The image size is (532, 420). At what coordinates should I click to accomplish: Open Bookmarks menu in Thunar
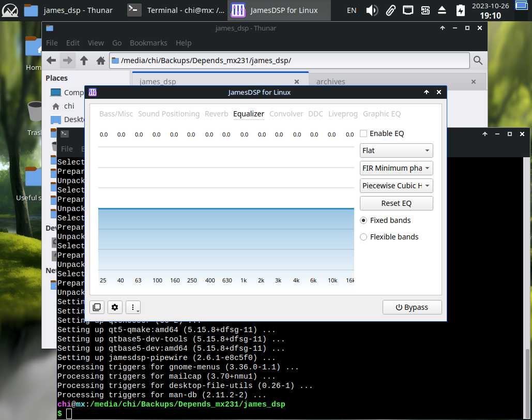pos(148,43)
